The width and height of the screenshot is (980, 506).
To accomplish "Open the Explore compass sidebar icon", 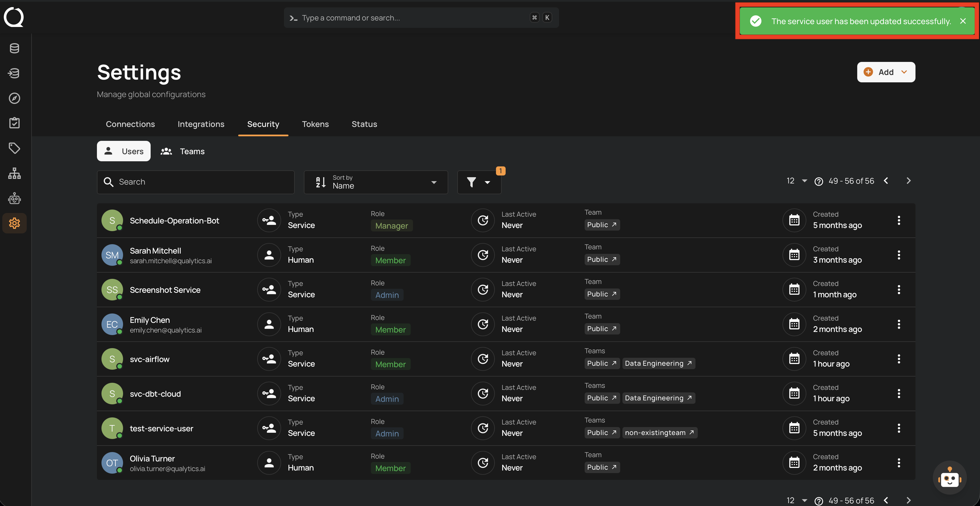I will coord(14,98).
